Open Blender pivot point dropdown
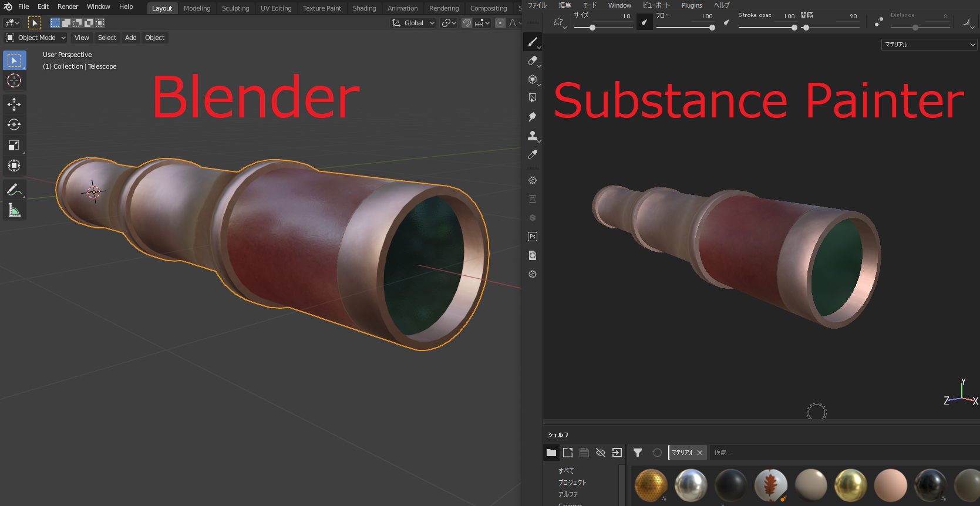980x506 pixels. click(449, 23)
